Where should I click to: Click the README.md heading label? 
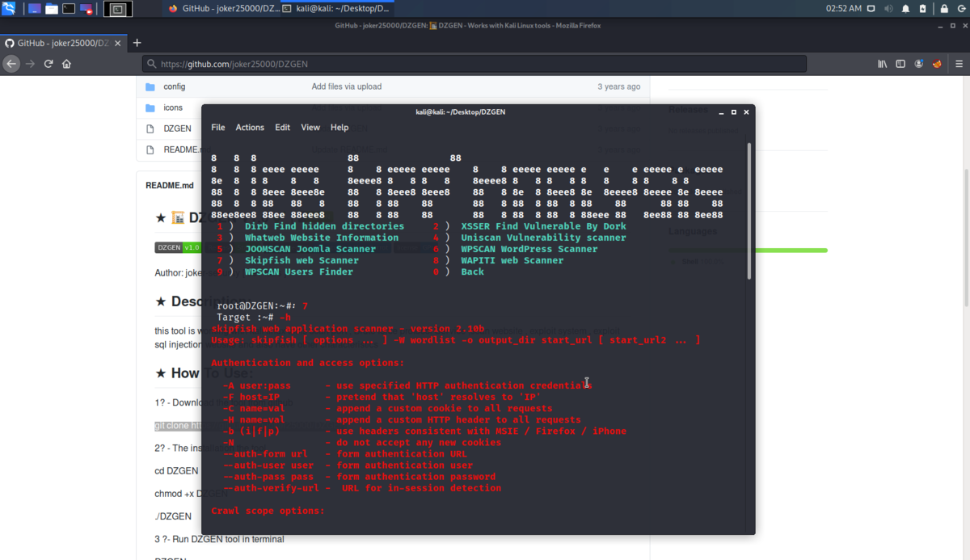pyautogui.click(x=170, y=185)
